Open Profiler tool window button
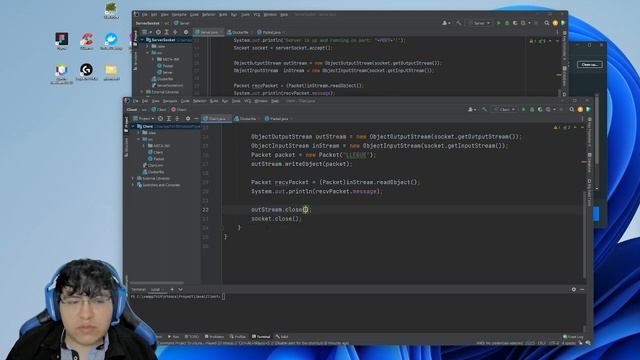 238,337
